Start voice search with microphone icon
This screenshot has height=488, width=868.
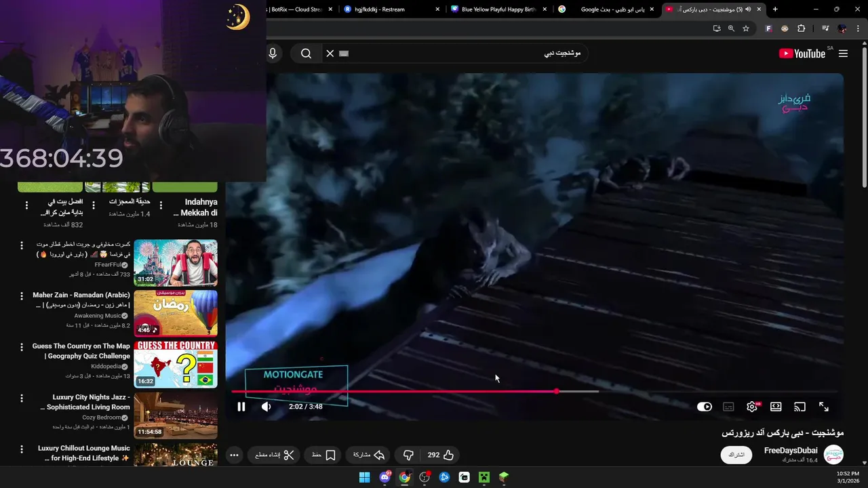tap(273, 54)
